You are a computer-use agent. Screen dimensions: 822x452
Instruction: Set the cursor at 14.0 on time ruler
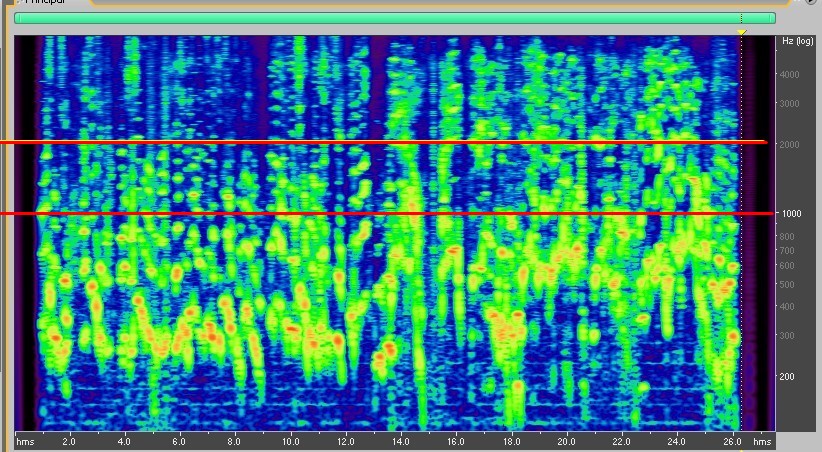[x=400, y=441]
